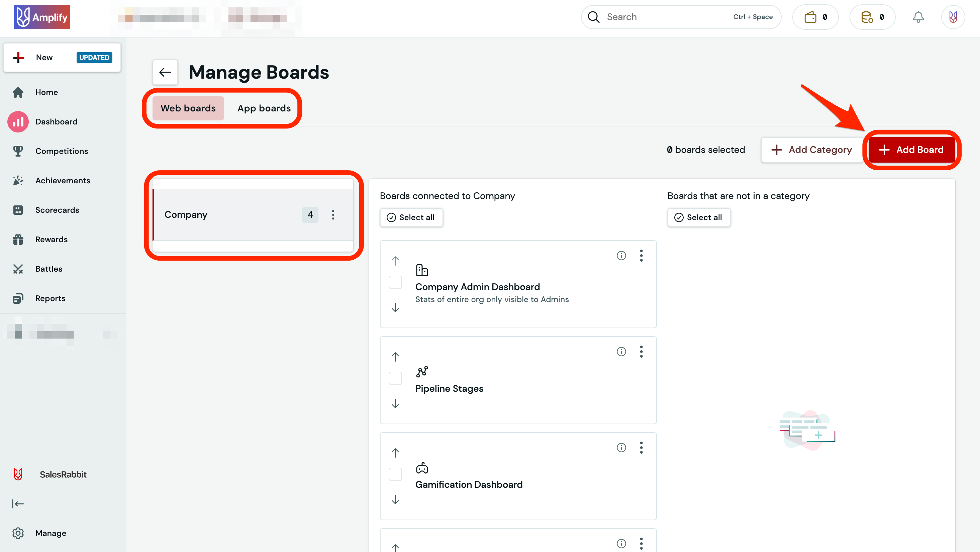980x552 pixels.
Task: Open options menu on Pipeline Stages card
Action: click(642, 352)
